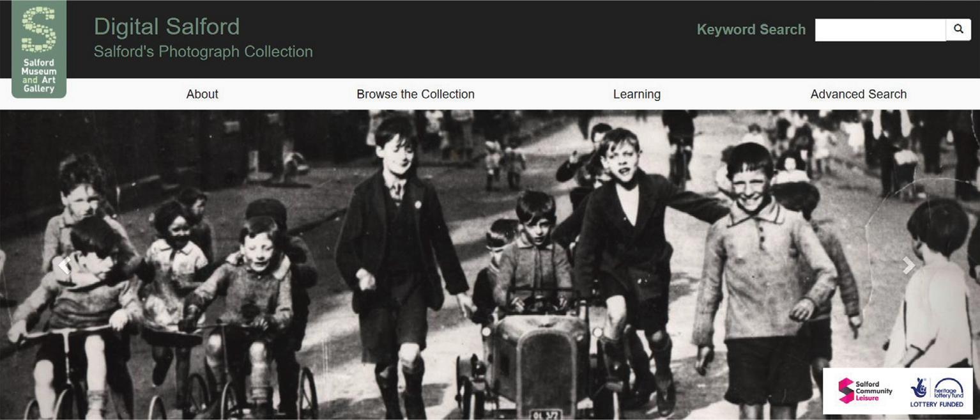Advance carousel with right chevron arrow
980x420 pixels.
click(x=908, y=265)
